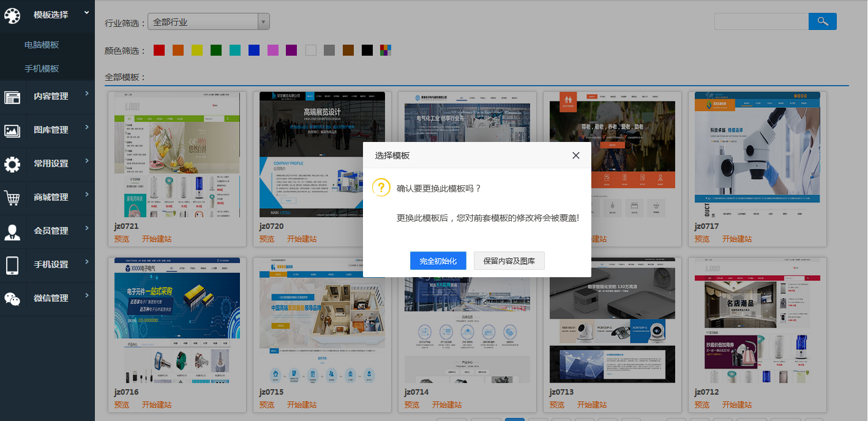
Task: Click the template name text jz0713
Action: (562, 392)
